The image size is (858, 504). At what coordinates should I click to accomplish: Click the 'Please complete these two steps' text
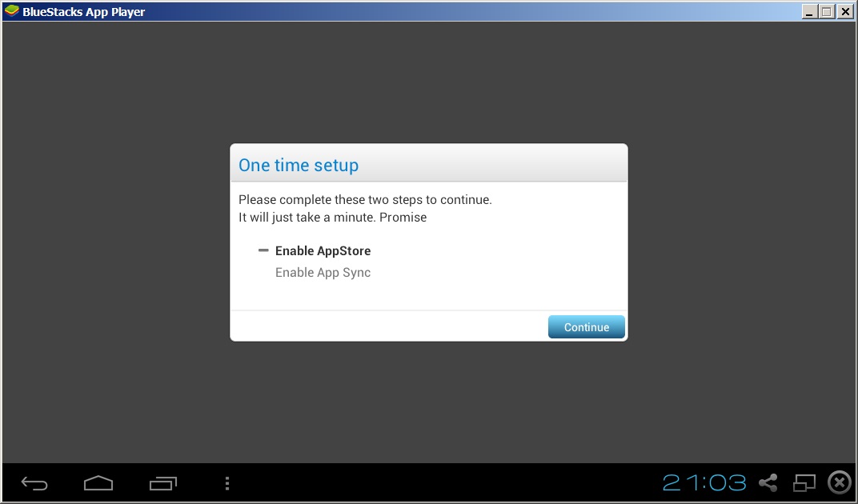(365, 200)
